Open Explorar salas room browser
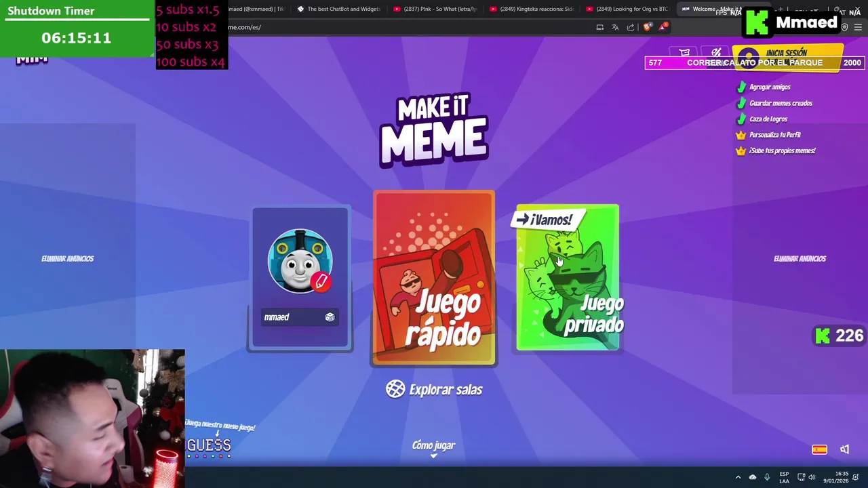This screenshot has width=868, height=488. tap(434, 389)
